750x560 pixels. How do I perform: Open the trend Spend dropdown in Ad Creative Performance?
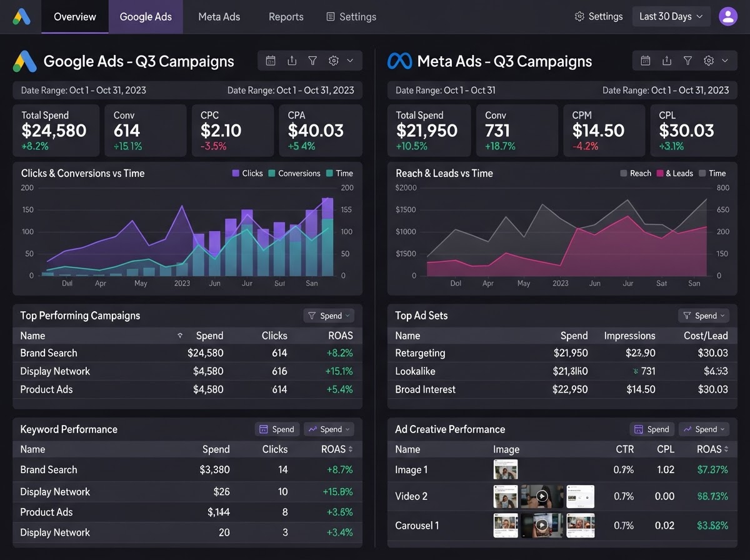click(704, 429)
